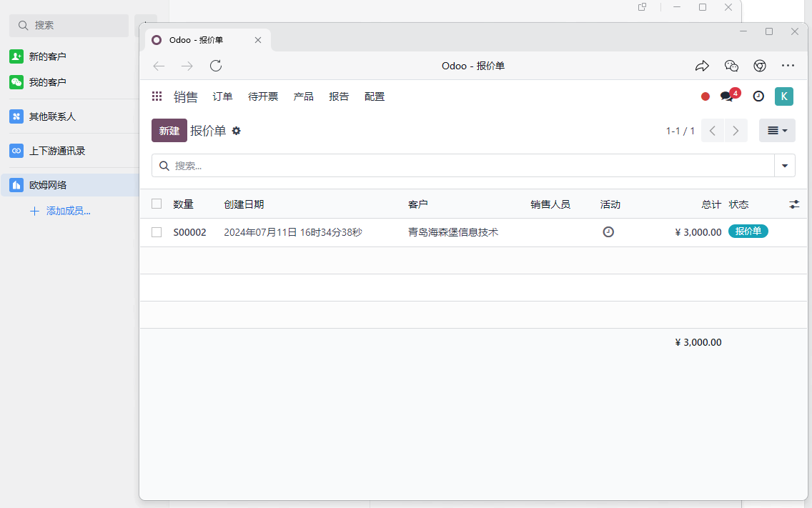Select all rows header checkbox
This screenshot has width=812, height=508.
[x=157, y=204]
